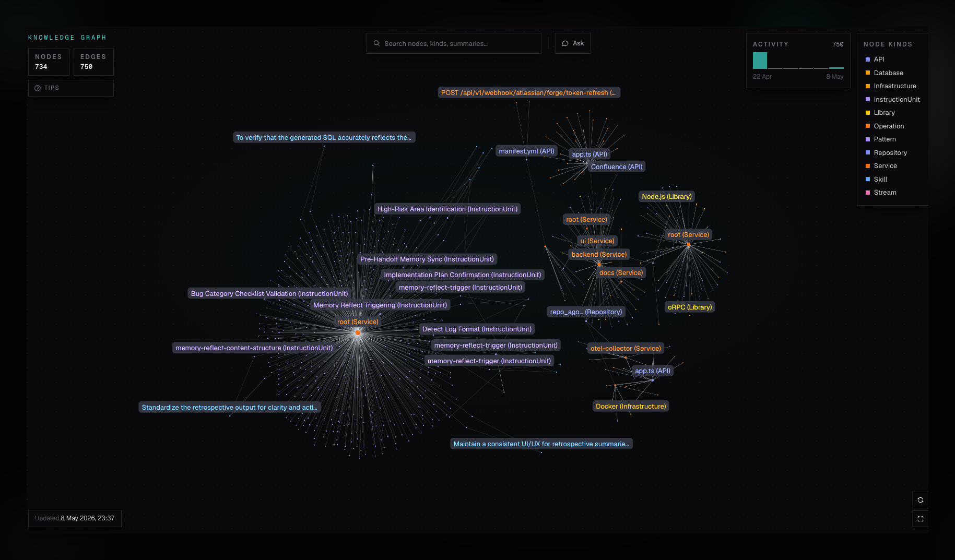Select the otel-collector (Service) node

626,349
